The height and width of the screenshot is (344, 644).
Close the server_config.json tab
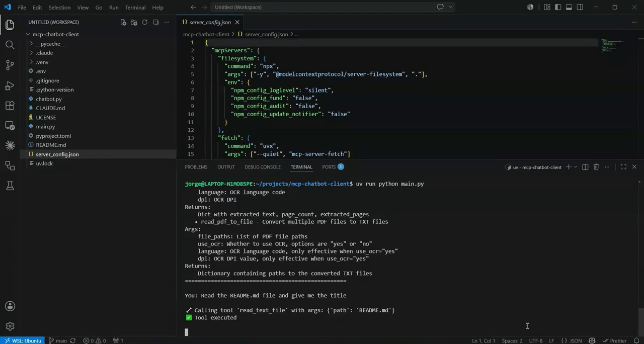tap(237, 22)
